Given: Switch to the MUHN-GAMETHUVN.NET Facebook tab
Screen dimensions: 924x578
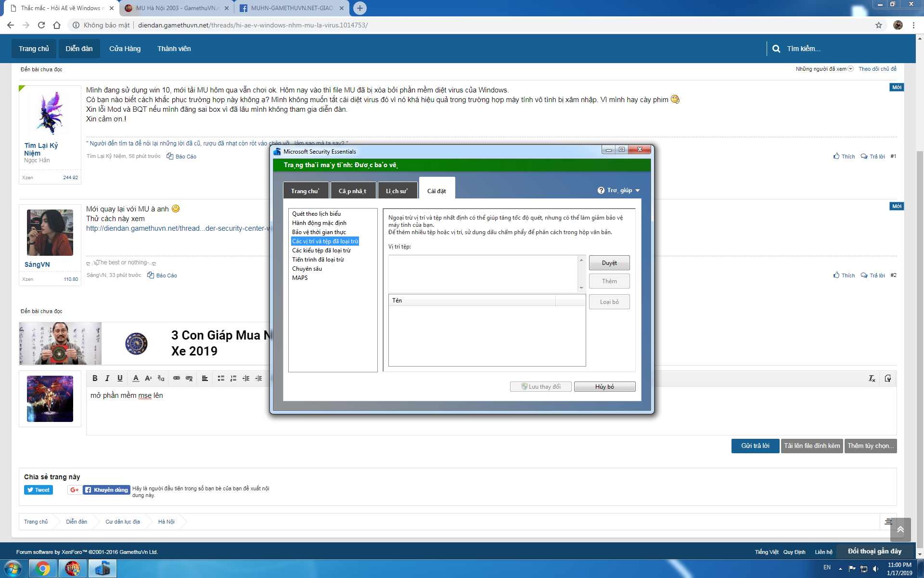Looking at the screenshot, I should 292,8.
